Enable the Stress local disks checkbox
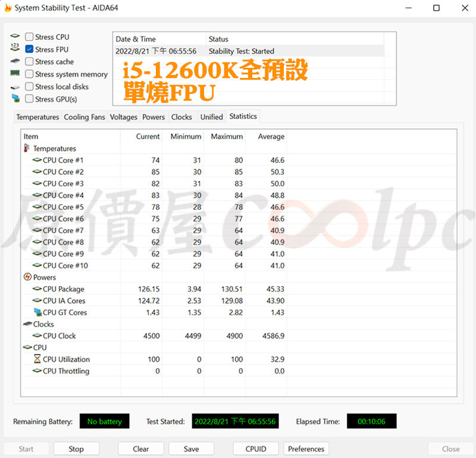Screen dimensions: 476x458 tap(29, 86)
